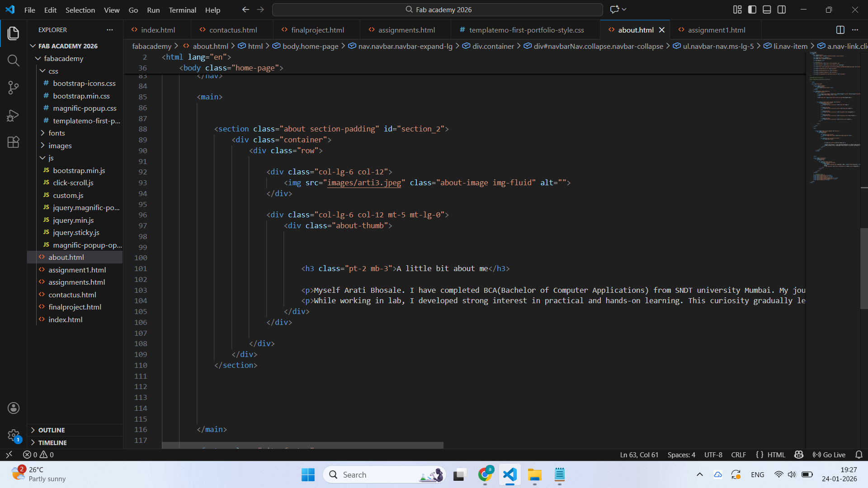Open the Terminal menu
Screen dimensions: 868x488
coord(182,10)
